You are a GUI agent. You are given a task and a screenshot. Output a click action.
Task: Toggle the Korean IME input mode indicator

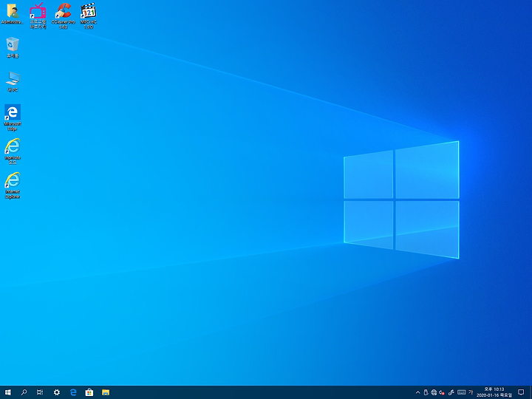tap(471, 392)
